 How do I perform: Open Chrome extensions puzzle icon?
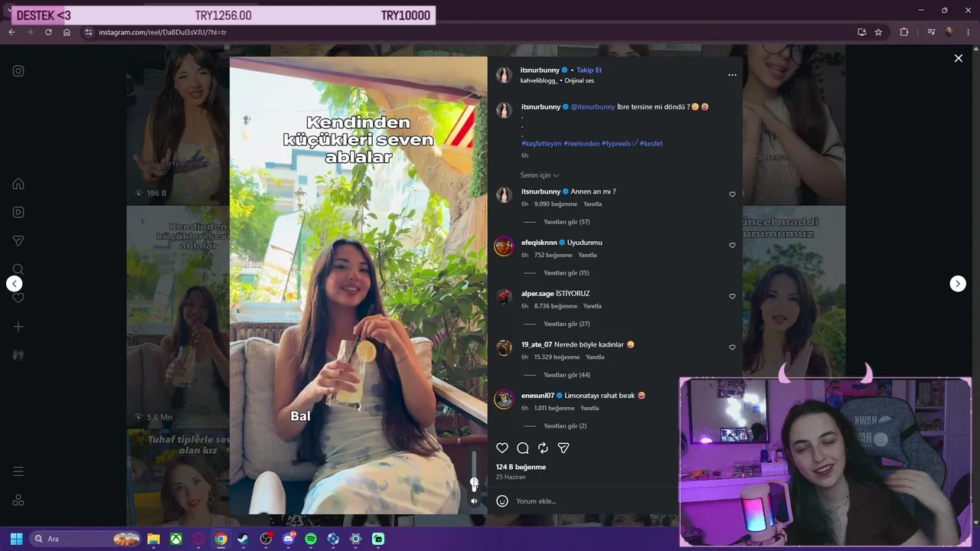[x=904, y=32]
